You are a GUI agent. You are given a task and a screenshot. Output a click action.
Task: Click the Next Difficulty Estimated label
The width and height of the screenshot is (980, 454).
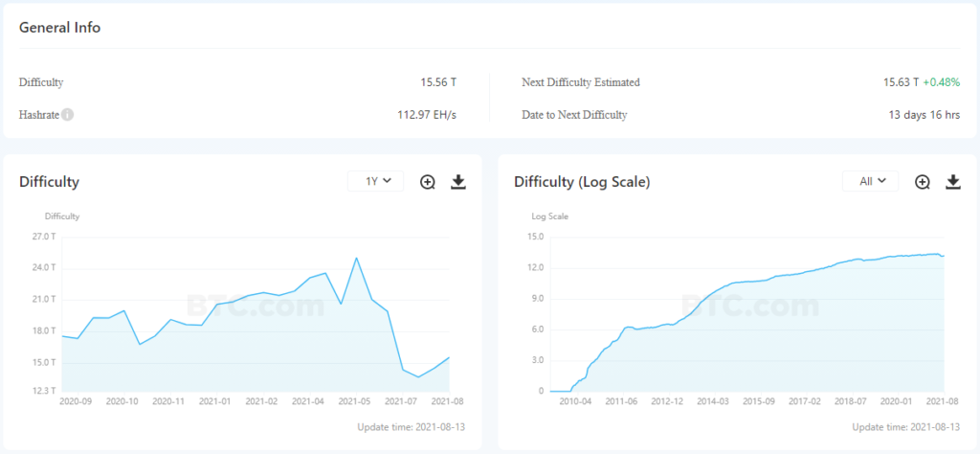tap(580, 82)
